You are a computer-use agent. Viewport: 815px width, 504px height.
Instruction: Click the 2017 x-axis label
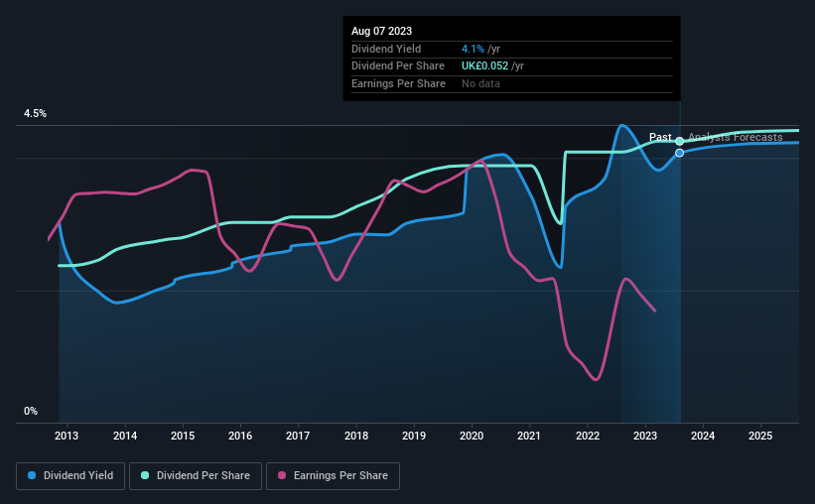coord(298,436)
